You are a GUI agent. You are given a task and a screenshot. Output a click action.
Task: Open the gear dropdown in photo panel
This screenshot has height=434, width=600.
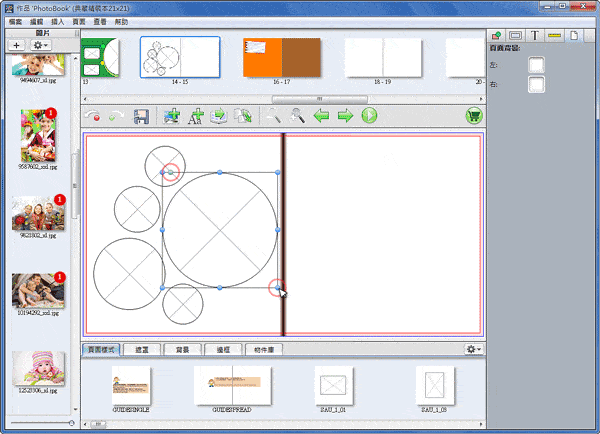[x=43, y=46]
